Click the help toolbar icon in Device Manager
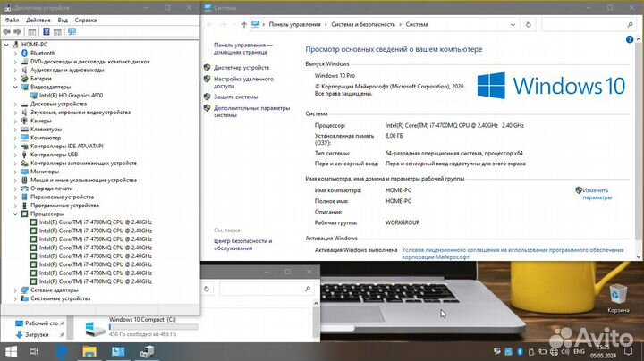Viewport: 644px width, 361px height. pyautogui.click(x=47, y=31)
